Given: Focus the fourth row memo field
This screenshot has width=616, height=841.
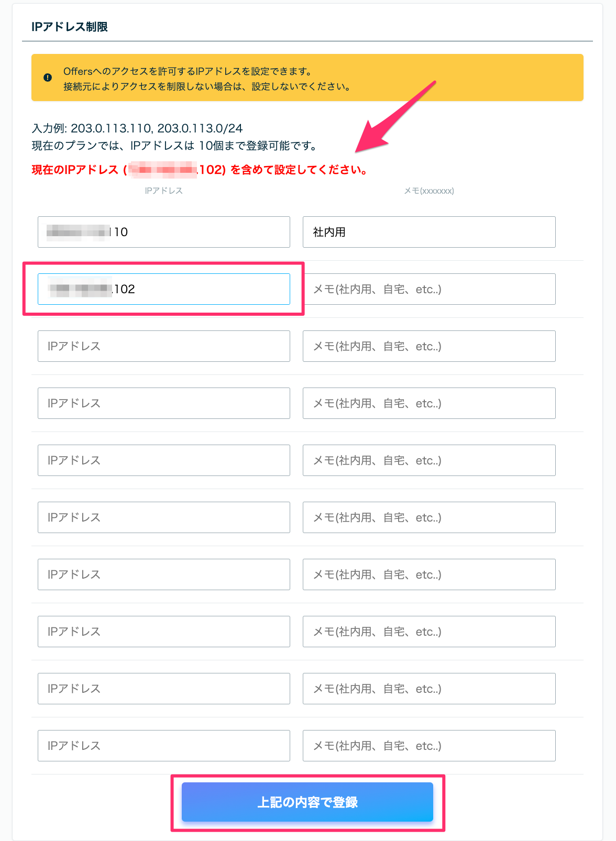Looking at the screenshot, I should (x=429, y=403).
